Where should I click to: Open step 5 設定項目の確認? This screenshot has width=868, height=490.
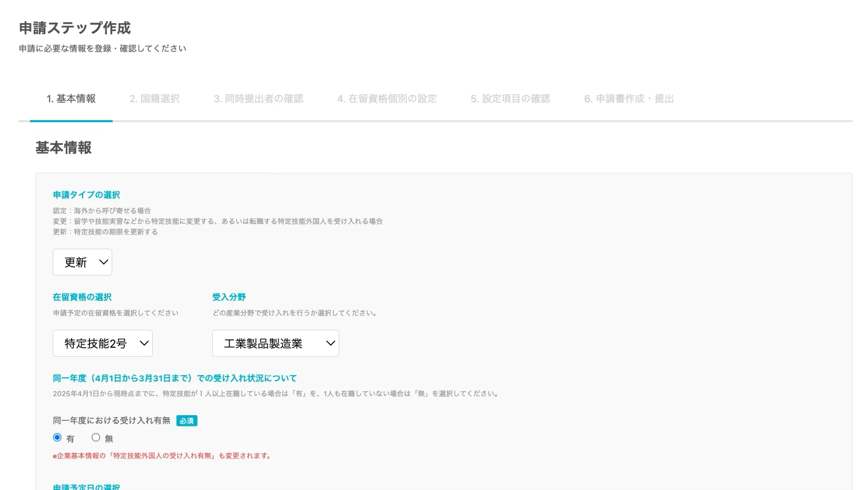(x=510, y=99)
